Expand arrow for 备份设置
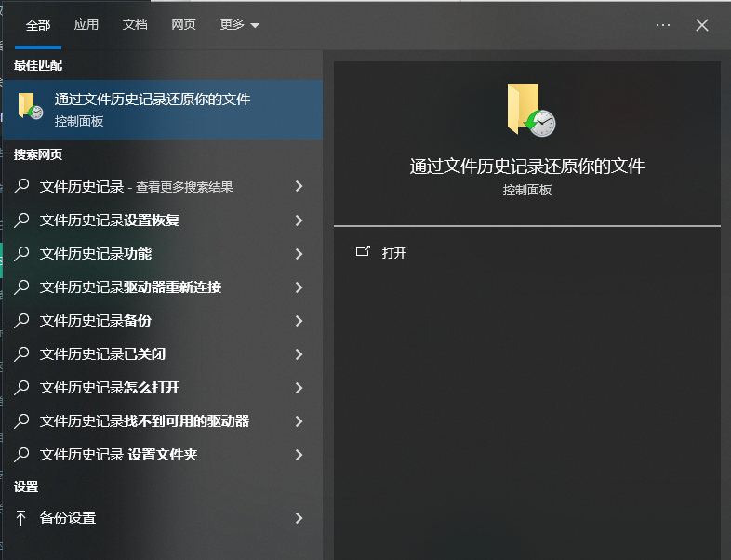Viewport: 731px width, 560px height. point(299,518)
